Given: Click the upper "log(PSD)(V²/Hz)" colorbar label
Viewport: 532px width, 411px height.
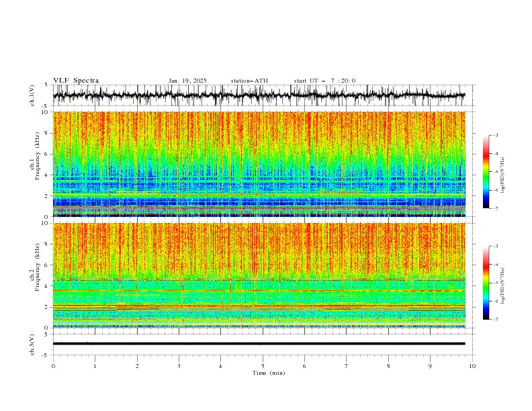Looking at the screenshot, I should tap(502, 175).
